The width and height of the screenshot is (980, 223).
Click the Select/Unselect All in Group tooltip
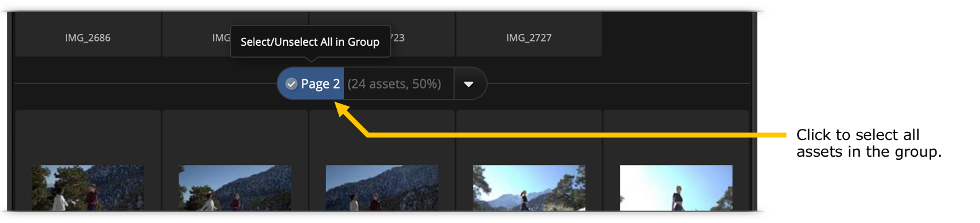click(x=310, y=42)
